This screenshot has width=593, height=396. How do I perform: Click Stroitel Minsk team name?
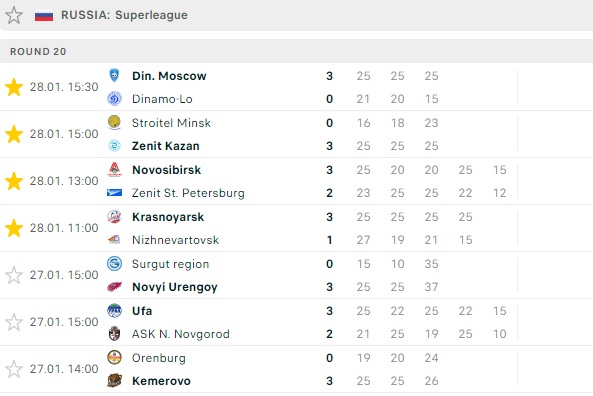tap(171, 123)
